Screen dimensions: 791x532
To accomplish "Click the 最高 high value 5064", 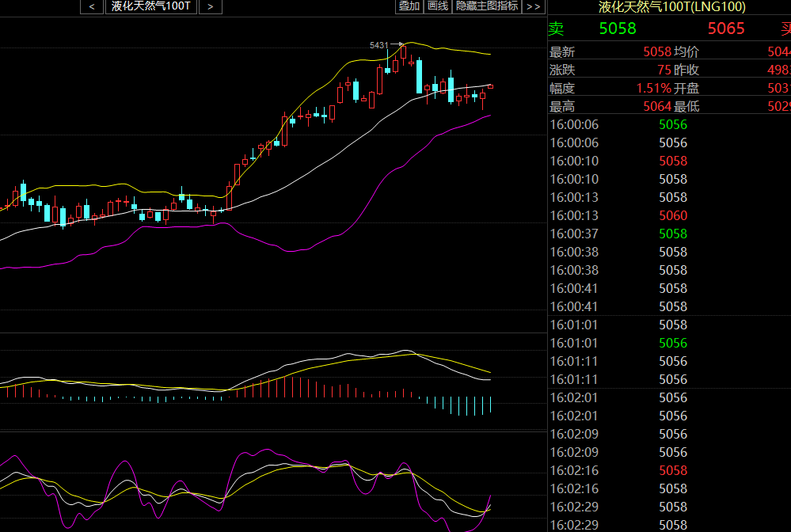I will tap(657, 106).
